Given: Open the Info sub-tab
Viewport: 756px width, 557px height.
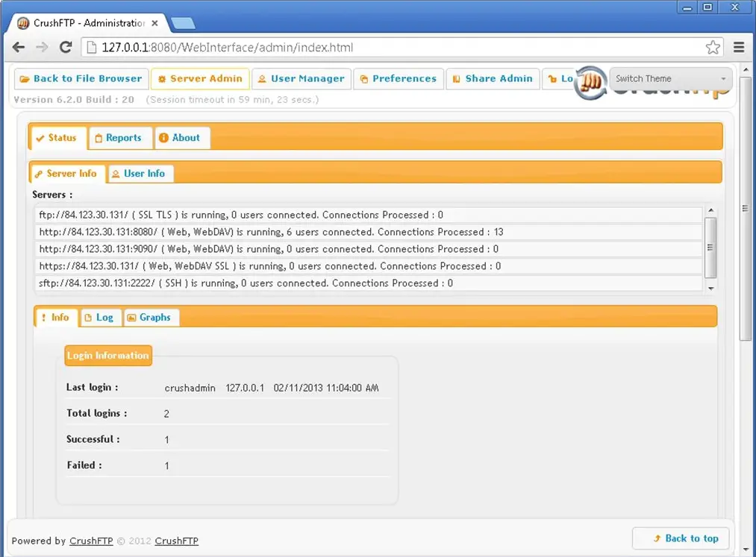Looking at the screenshot, I should click(57, 318).
